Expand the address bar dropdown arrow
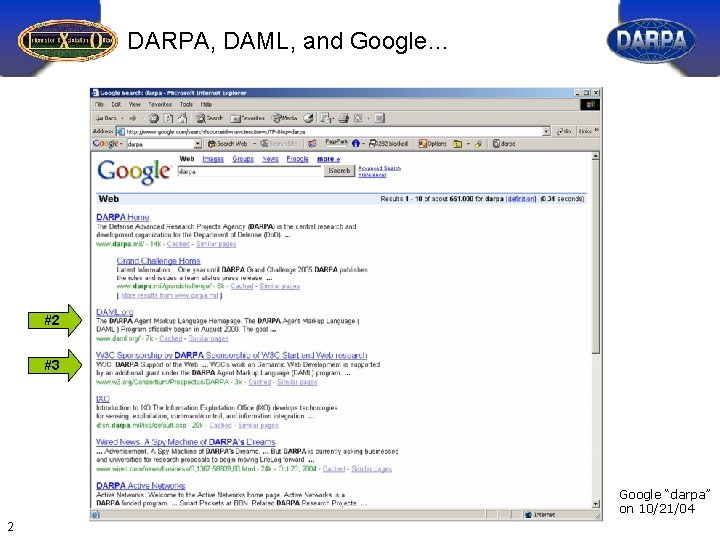Image resolution: width=720 pixels, height=540 pixels. (x=546, y=131)
